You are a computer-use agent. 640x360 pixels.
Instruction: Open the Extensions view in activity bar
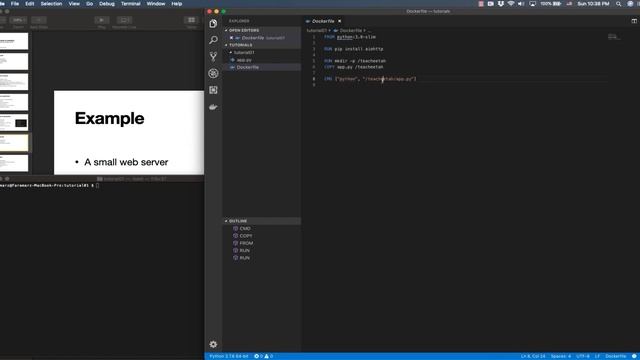pyautogui.click(x=213, y=90)
